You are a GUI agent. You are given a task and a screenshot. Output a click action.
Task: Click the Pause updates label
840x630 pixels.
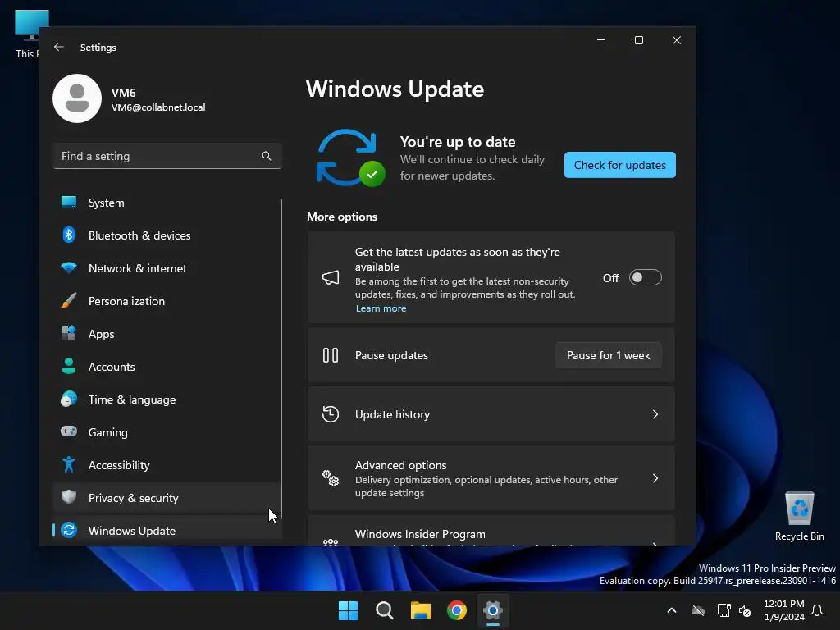[x=391, y=355]
